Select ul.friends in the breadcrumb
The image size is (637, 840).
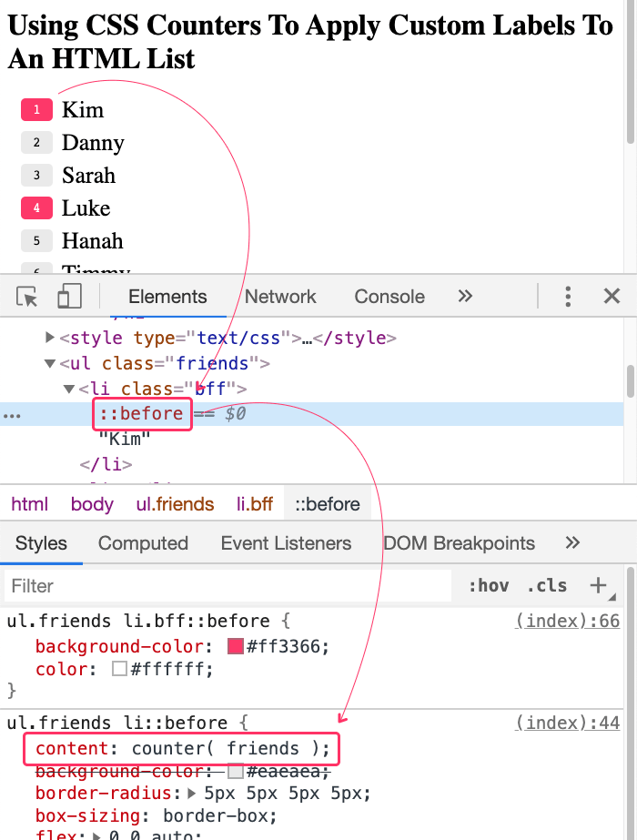175,504
